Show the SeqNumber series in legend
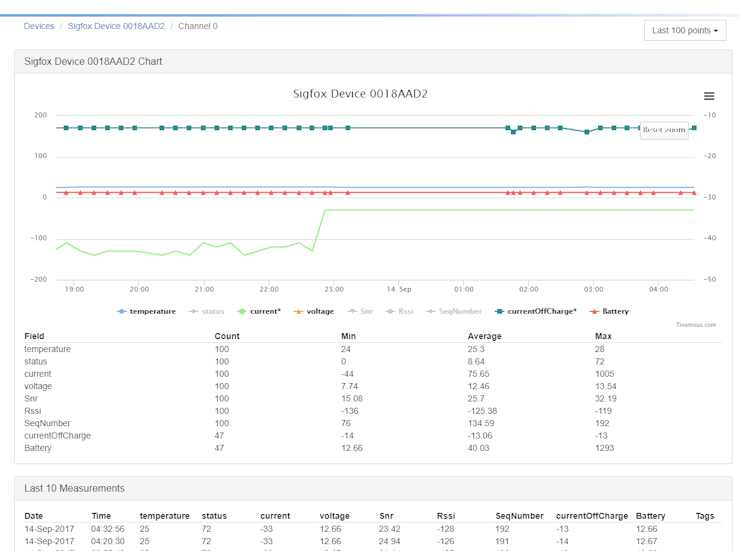Screen dimensions: 740x551 454,311
